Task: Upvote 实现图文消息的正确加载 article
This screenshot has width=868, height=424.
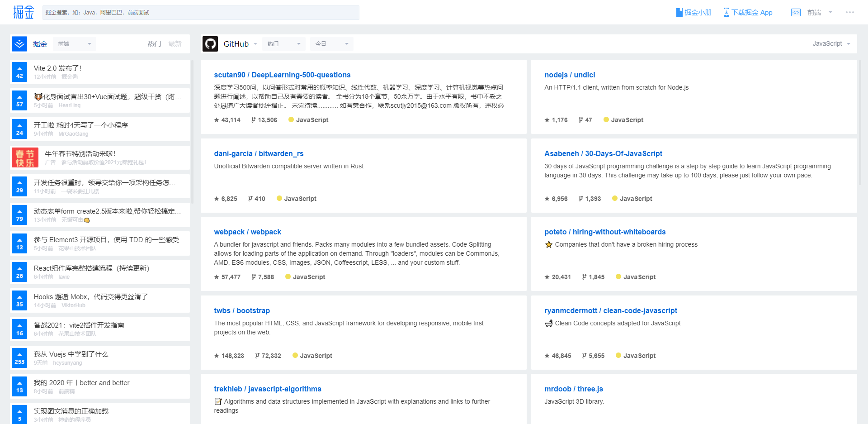Action: click(x=19, y=414)
